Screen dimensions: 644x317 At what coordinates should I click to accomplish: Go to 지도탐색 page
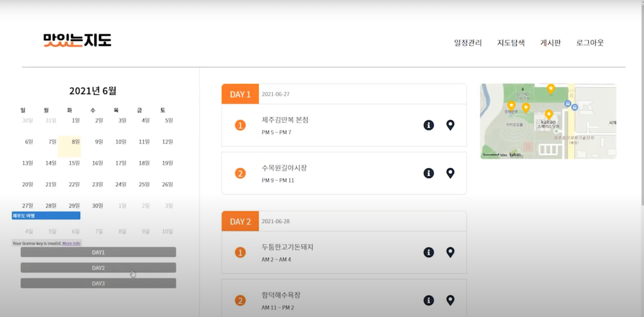[511, 43]
